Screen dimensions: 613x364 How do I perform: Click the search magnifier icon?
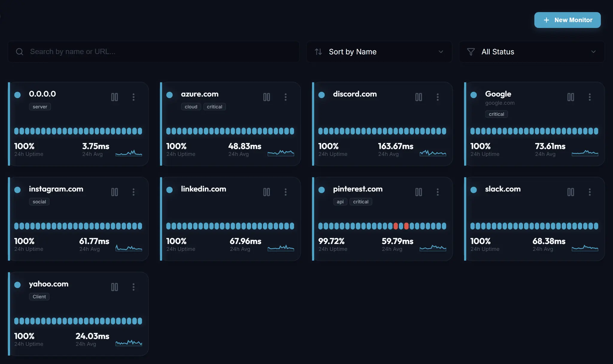(x=19, y=52)
